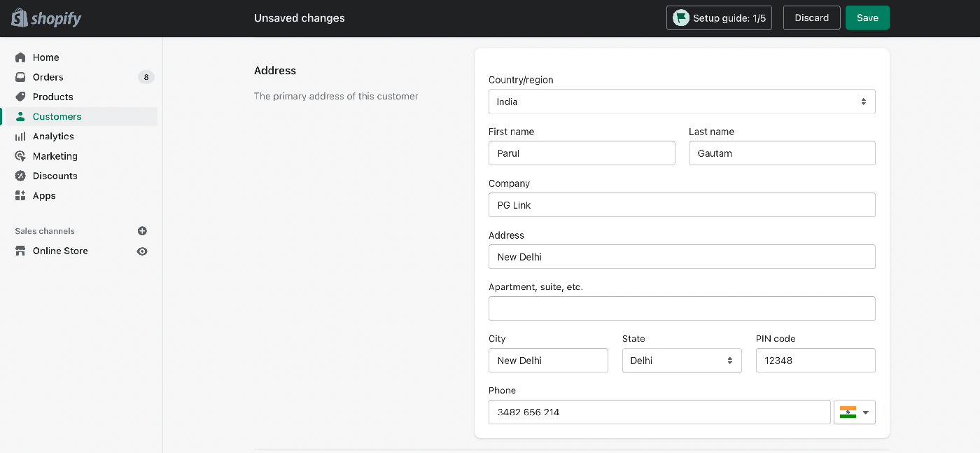Click the City input field
This screenshot has height=453, width=980.
click(x=548, y=361)
